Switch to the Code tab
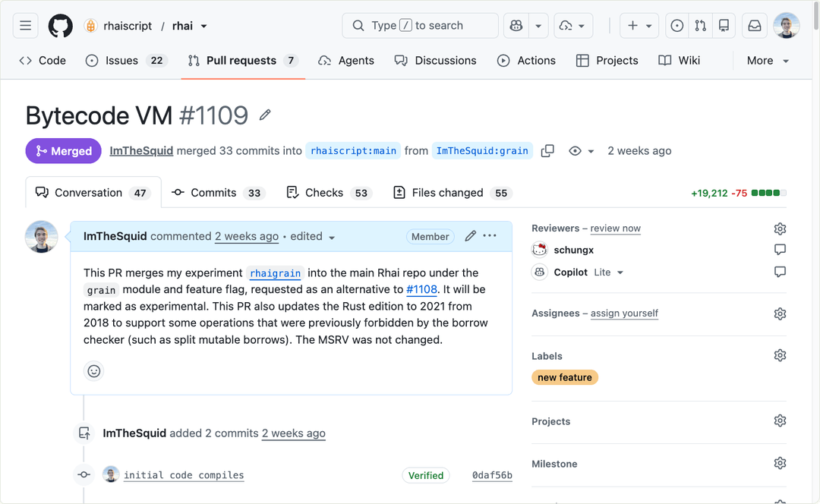Viewport: 820px width, 504px height. pos(43,61)
